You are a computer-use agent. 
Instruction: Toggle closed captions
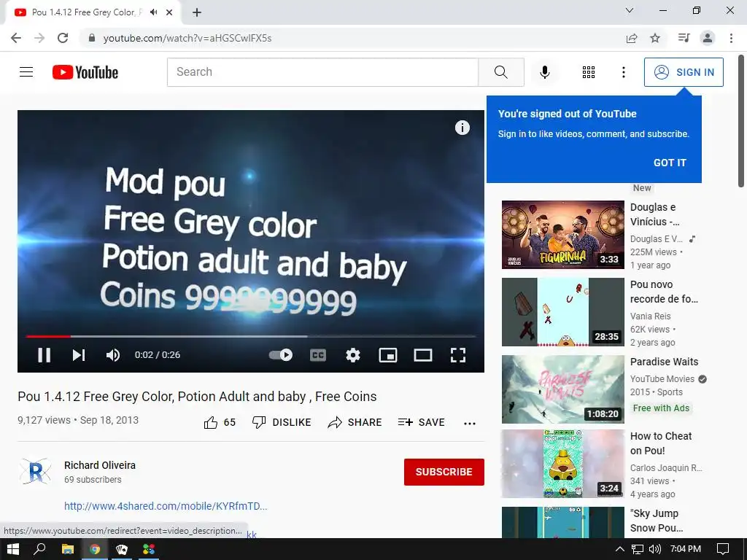tap(318, 355)
